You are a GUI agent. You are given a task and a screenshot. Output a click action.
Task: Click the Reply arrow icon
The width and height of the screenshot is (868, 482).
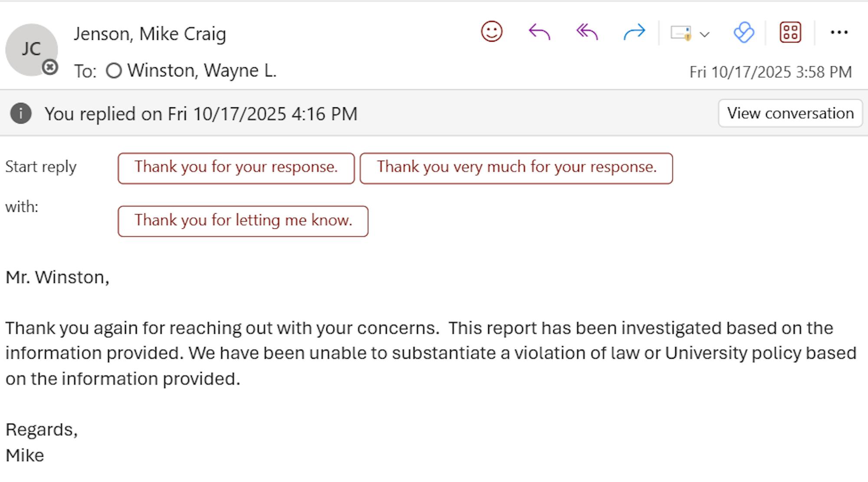coord(539,32)
